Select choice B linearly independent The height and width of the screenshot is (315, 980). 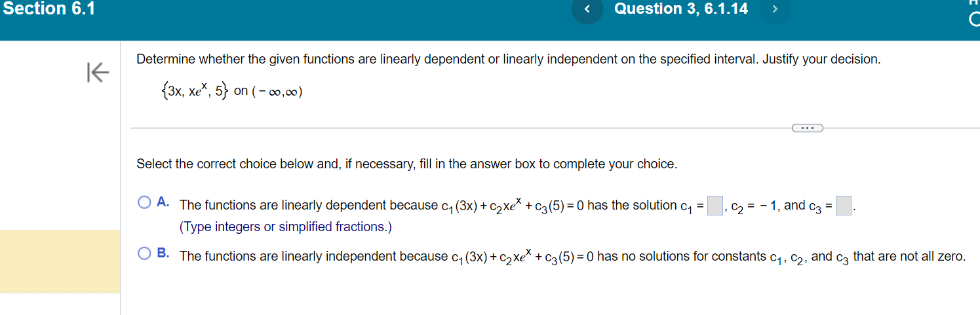pyautogui.click(x=145, y=255)
